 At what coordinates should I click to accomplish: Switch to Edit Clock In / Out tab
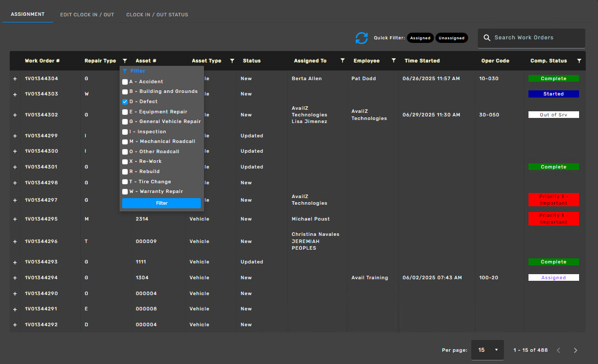click(x=87, y=15)
